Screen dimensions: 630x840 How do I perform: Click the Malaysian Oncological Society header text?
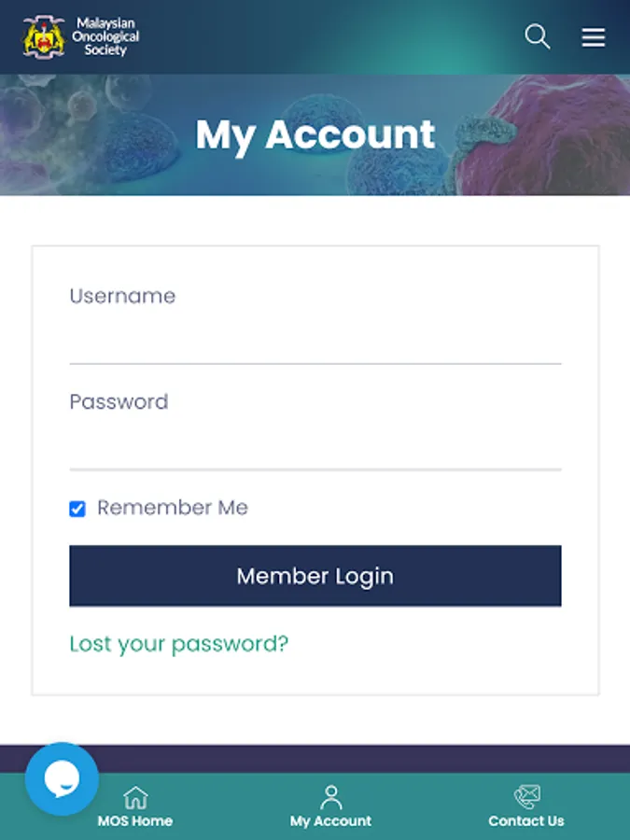pyautogui.click(x=105, y=36)
